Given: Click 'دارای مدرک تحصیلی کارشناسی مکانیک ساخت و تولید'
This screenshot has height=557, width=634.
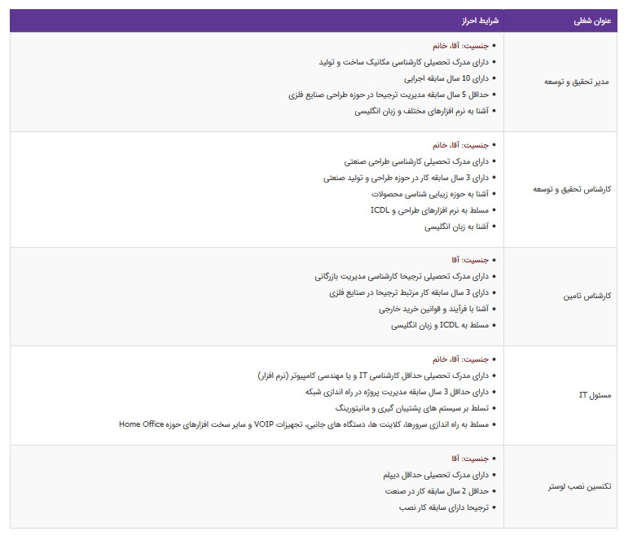Looking at the screenshot, I should pos(404,62).
